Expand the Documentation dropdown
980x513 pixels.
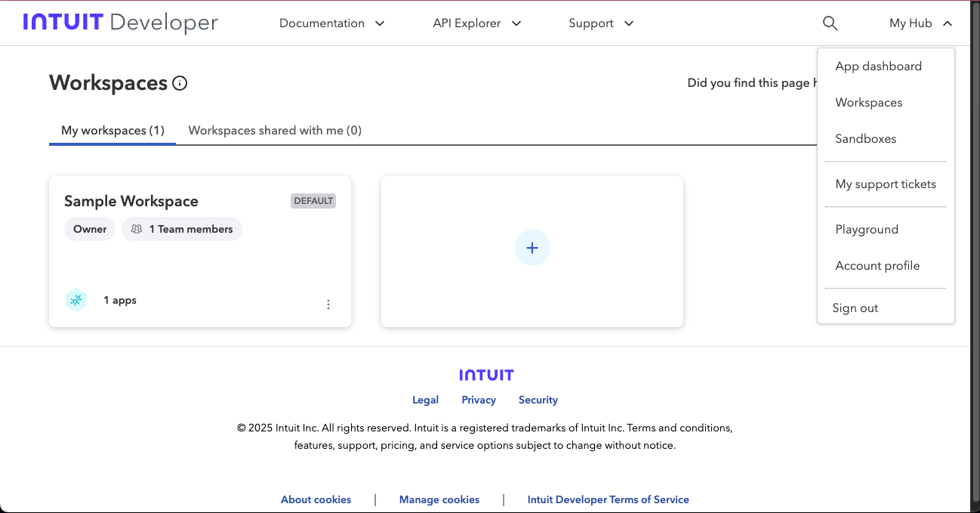[x=332, y=23]
